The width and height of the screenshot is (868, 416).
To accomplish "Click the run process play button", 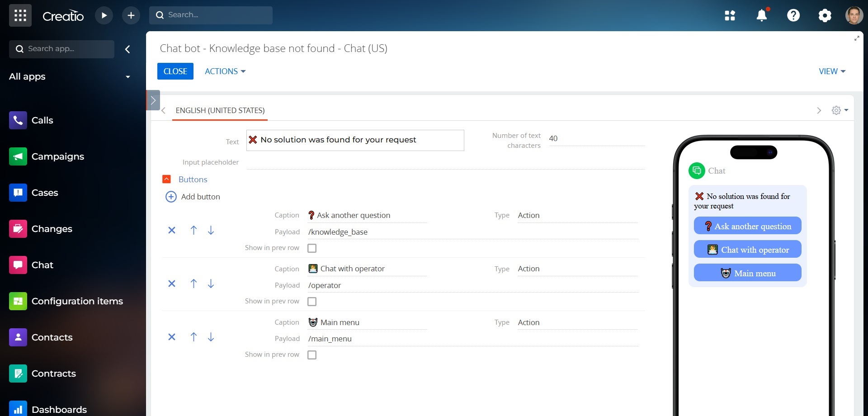I will (104, 15).
